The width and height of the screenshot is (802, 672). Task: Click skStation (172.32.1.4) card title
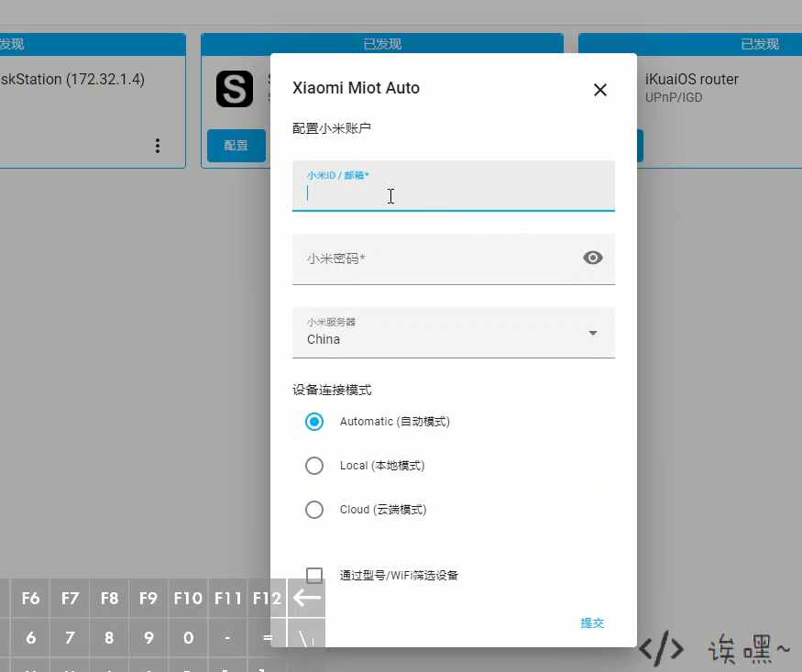tap(72, 79)
